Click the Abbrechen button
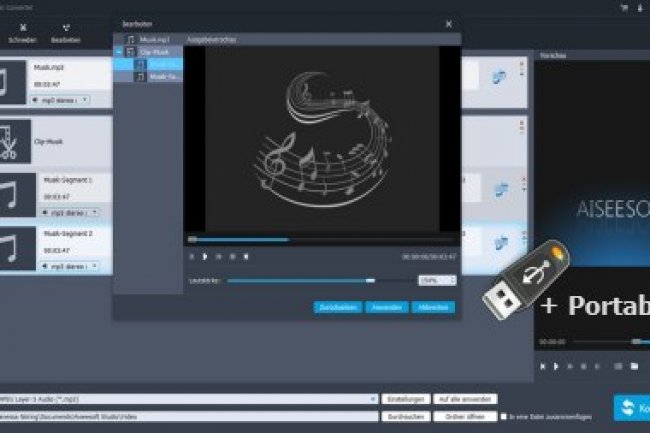The image size is (650, 433). tap(433, 307)
